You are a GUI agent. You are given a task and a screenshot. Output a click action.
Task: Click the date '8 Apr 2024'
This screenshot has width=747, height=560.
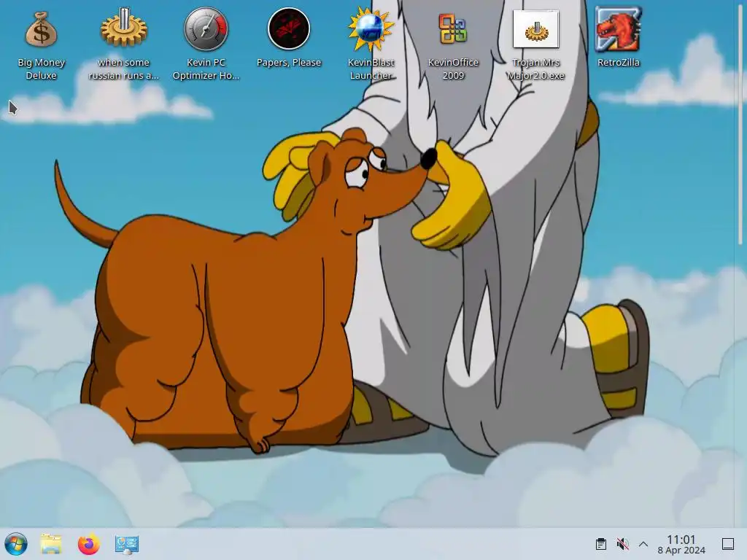pos(681,551)
